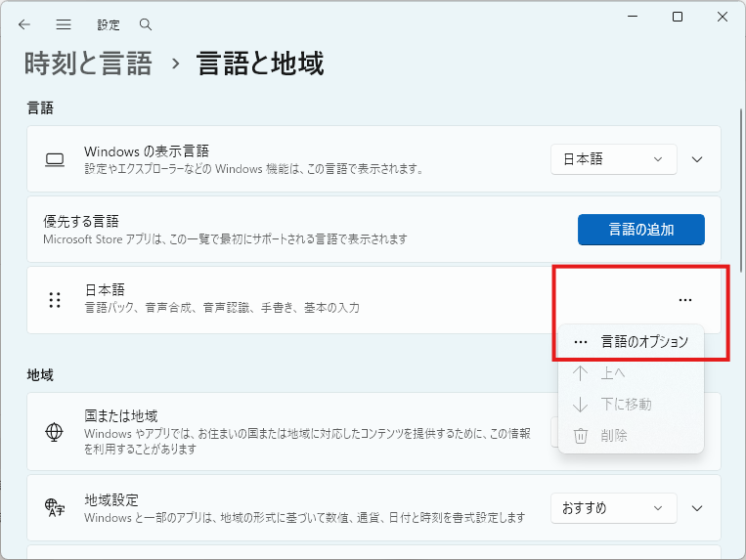Click the down arrow icon beside 下に移動
Viewport: 746px width, 560px height.
click(580, 405)
